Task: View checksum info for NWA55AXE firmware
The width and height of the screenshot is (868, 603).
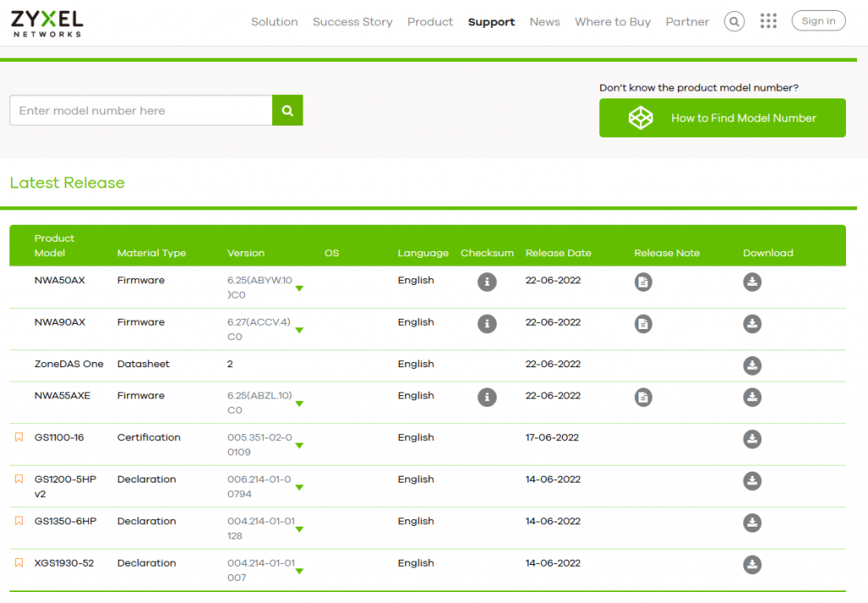Action: (x=487, y=397)
